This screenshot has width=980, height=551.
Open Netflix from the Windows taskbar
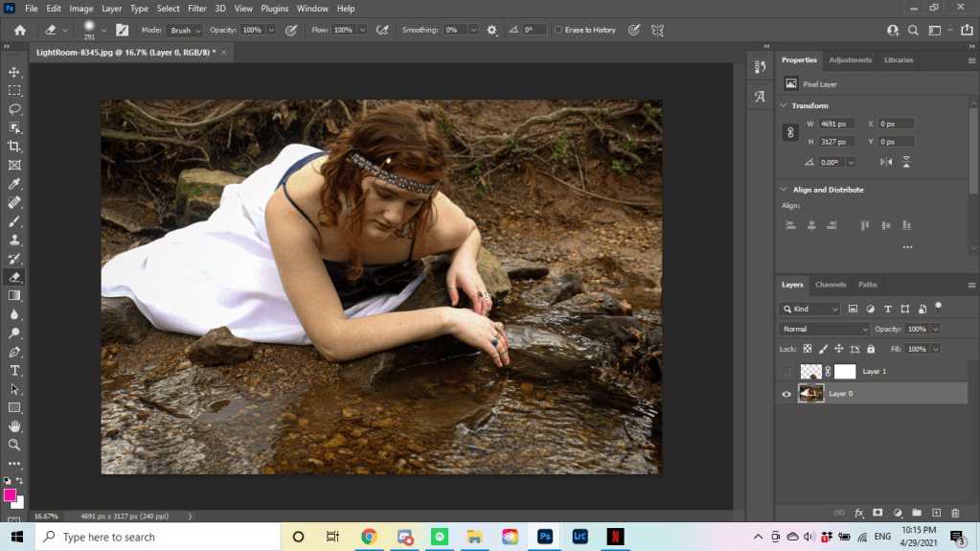[x=614, y=537]
